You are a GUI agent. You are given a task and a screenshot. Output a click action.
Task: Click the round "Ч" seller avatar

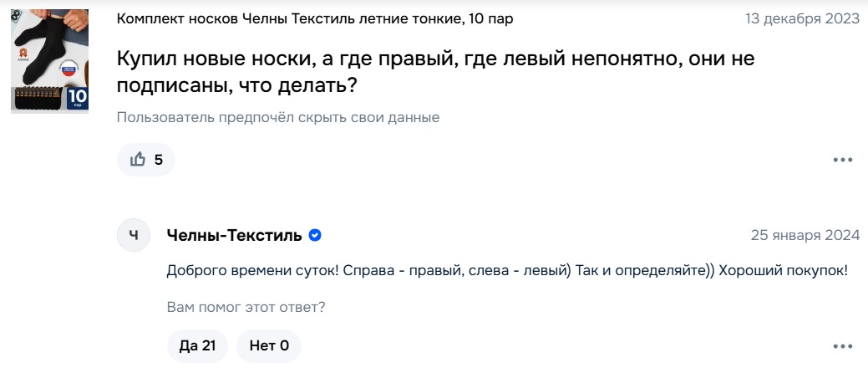(x=134, y=237)
